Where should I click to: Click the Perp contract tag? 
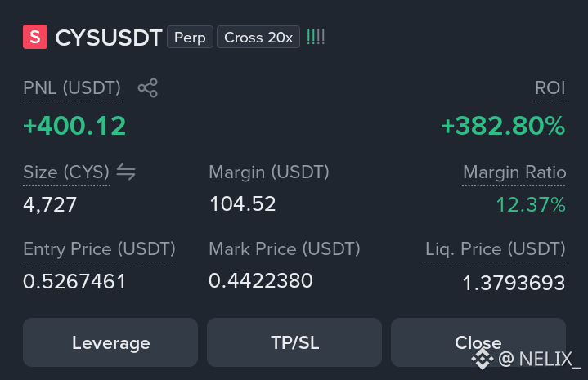click(190, 37)
